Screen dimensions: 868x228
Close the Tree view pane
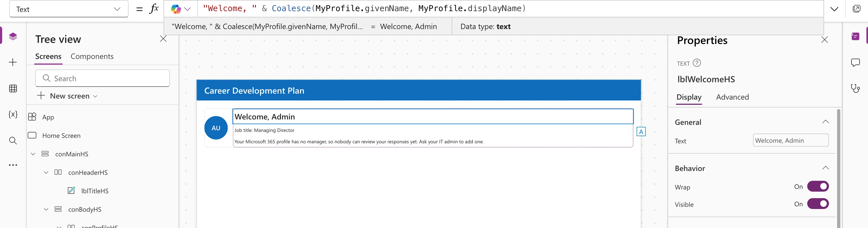(x=163, y=39)
